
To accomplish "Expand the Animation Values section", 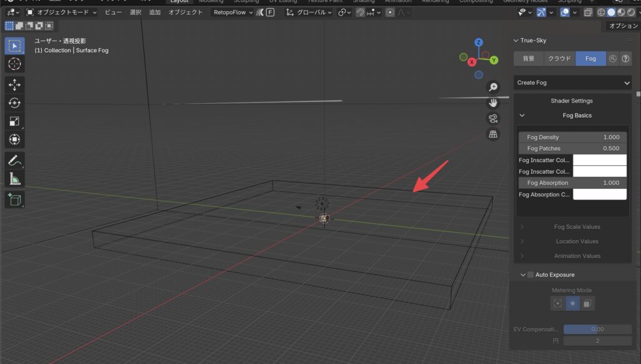I will 522,256.
